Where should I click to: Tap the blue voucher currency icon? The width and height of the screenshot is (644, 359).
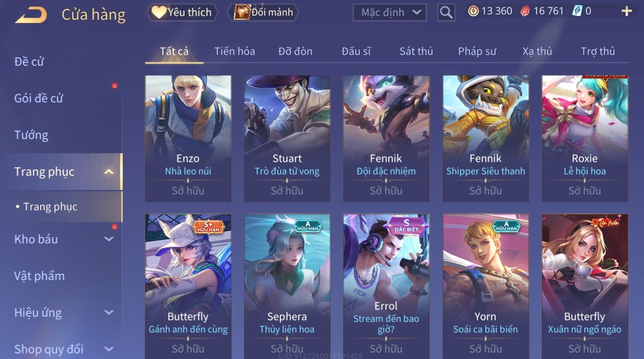[577, 11]
